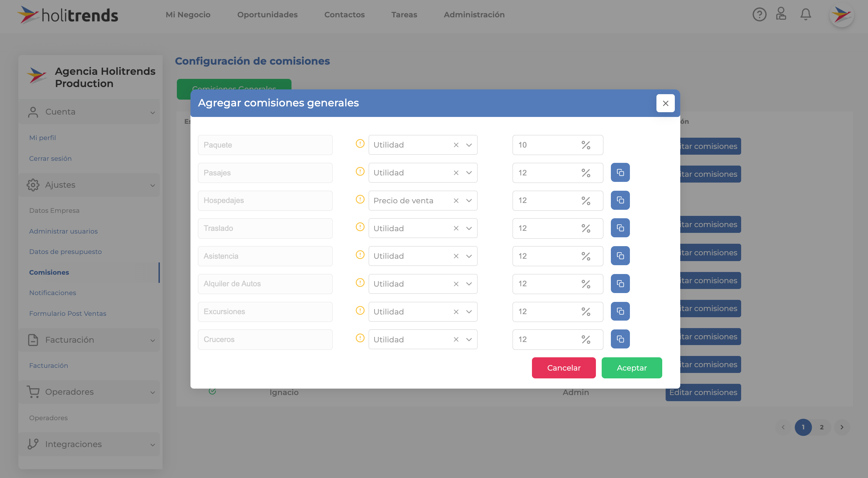Viewport: 868px width, 478px height.
Task: Edit the Paquete percentage field showing 10
Action: [x=558, y=145]
